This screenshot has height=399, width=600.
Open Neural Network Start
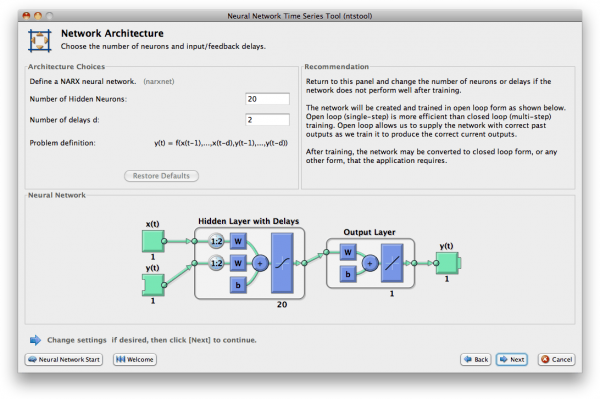[x=64, y=359]
